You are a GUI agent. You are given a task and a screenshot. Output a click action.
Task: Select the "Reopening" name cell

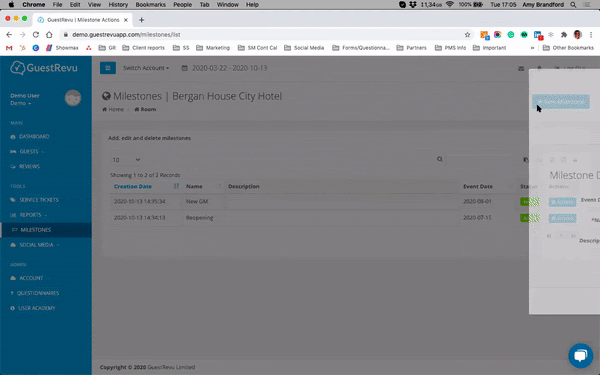point(199,218)
